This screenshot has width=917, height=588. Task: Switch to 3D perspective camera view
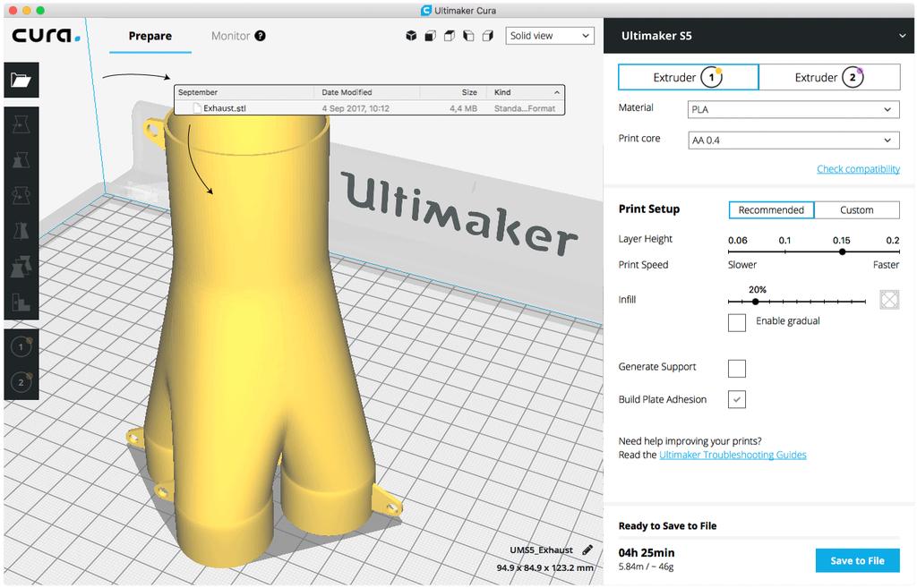411,36
